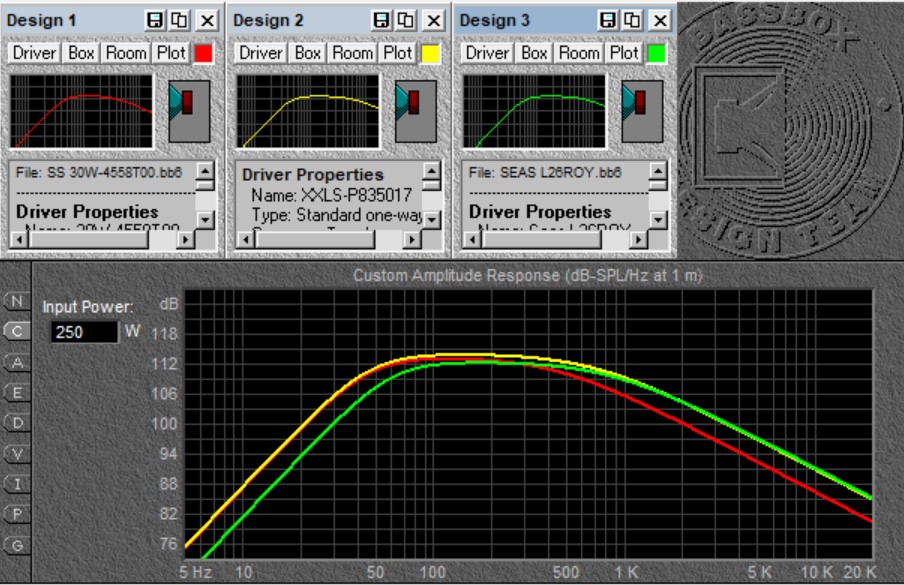Open Room settings for Design 2
Image resolution: width=904 pixels, height=585 pixels.
pos(352,53)
